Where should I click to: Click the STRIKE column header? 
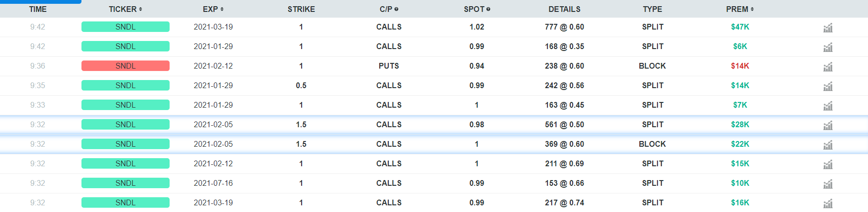[301, 9]
